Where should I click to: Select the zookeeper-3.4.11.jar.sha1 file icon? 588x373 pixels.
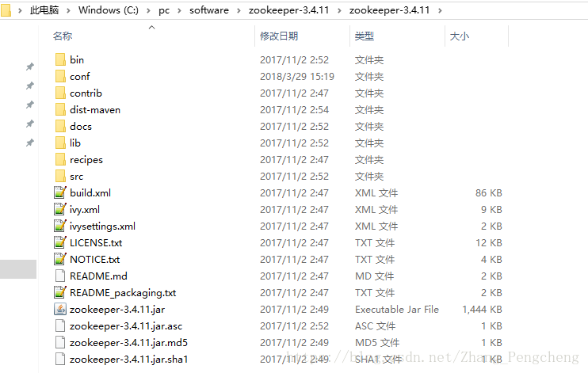pyautogui.click(x=60, y=359)
